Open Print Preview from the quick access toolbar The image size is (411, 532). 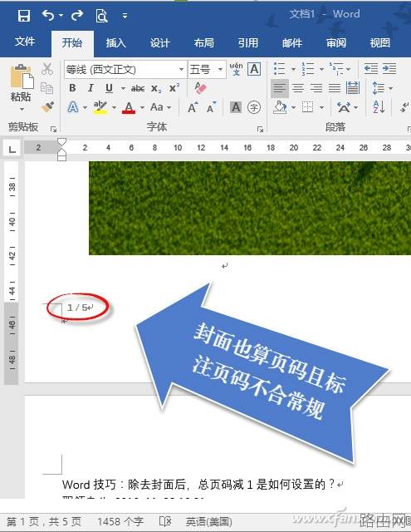click(101, 16)
